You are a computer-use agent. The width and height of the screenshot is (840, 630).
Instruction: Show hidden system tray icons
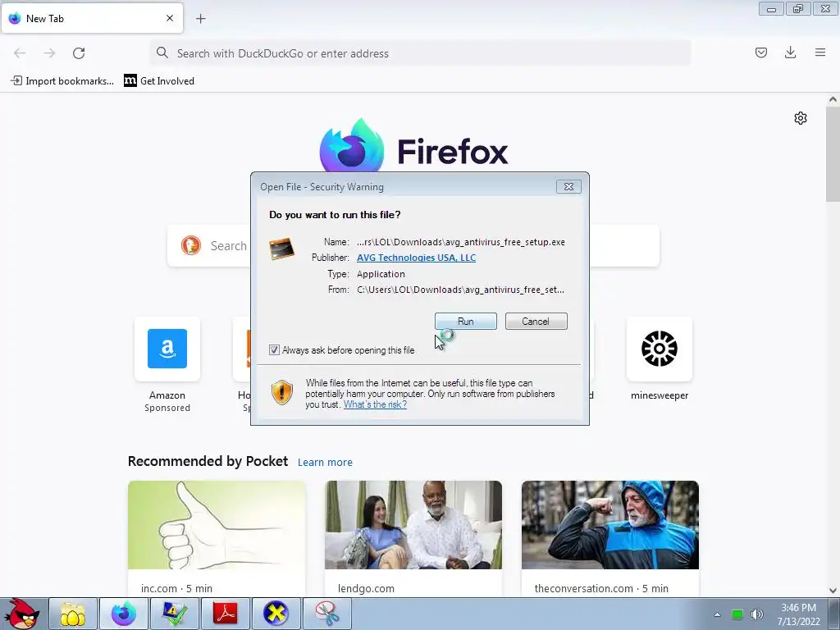tap(717, 614)
